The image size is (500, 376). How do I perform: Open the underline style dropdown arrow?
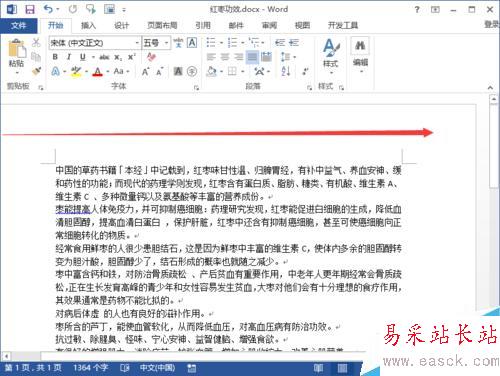pos(93,57)
